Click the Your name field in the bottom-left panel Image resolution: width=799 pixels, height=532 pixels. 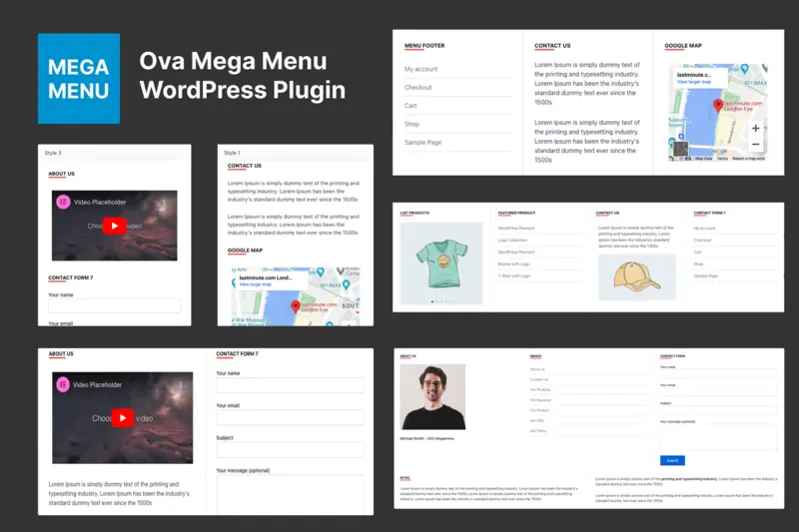pyautogui.click(x=290, y=385)
